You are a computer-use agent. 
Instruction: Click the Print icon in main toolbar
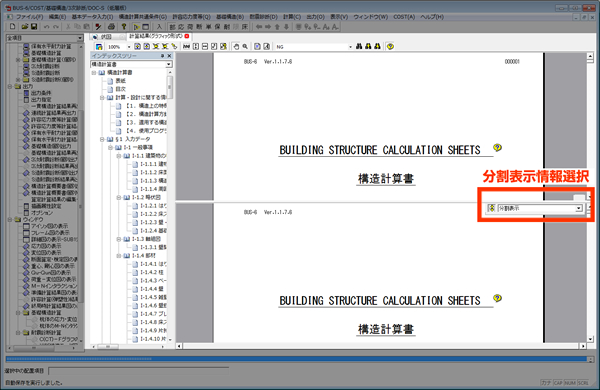(111, 26)
